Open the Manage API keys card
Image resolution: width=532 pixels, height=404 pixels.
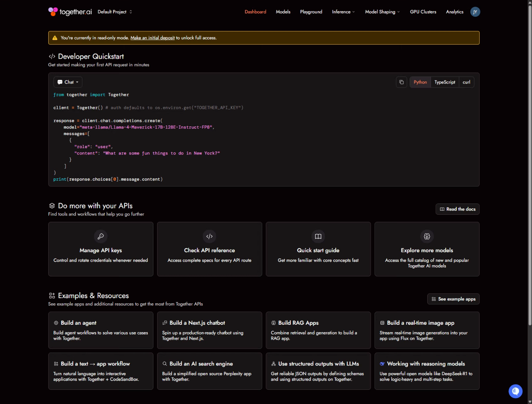click(x=101, y=249)
